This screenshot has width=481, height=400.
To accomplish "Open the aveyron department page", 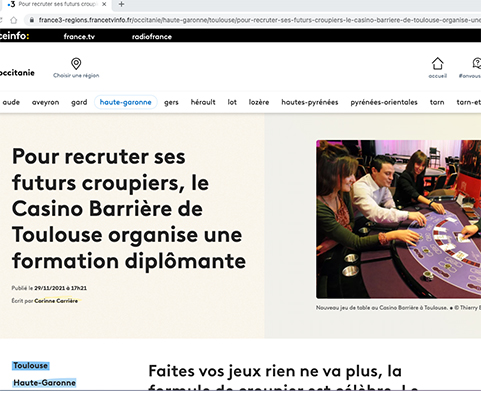I will [45, 102].
